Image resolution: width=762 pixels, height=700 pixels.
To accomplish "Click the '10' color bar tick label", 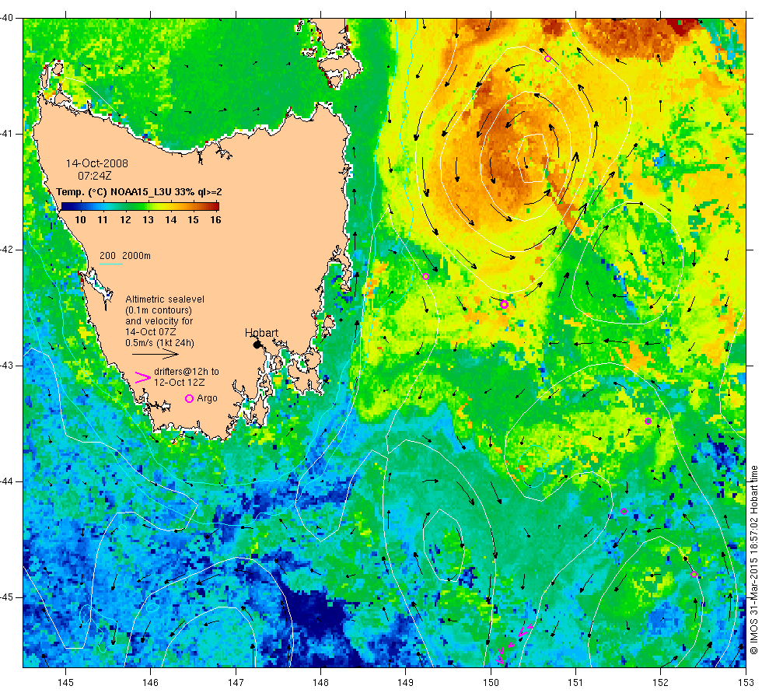I will coord(80,219).
